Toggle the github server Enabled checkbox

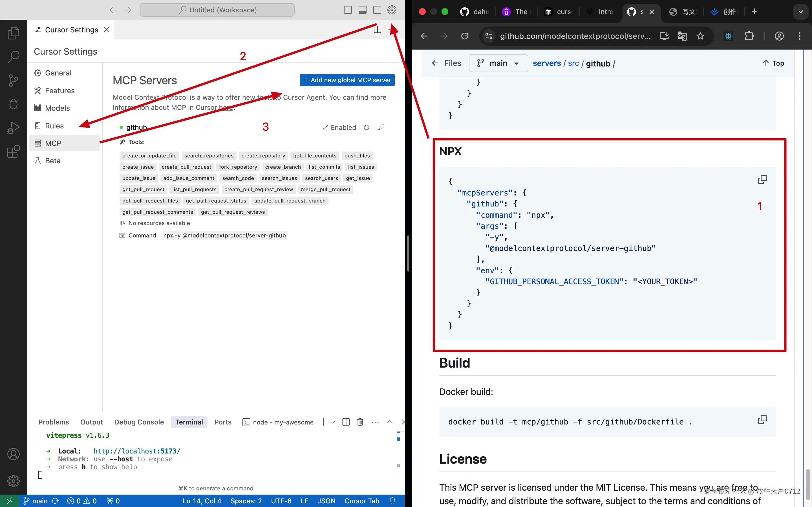(x=339, y=127)
